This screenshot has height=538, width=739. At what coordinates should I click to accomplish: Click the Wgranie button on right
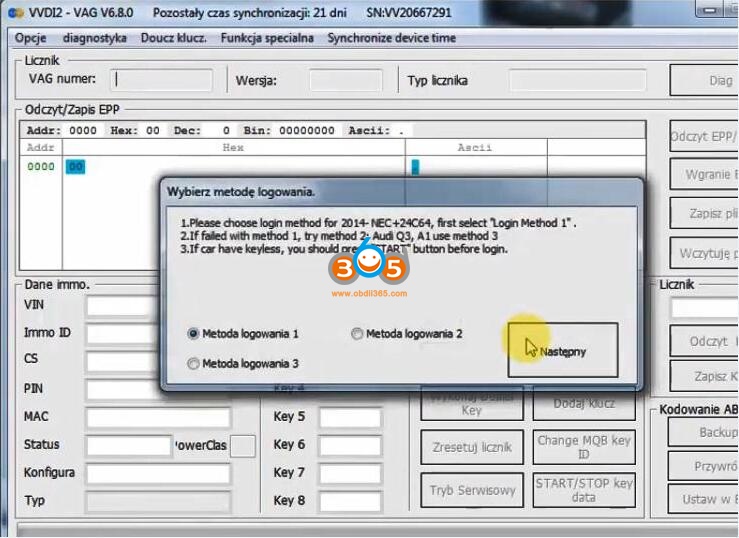[704, 174]
